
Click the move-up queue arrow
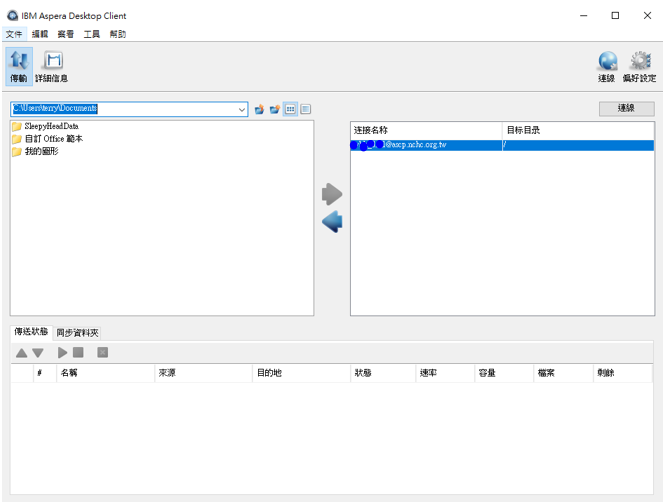[21, 353]
